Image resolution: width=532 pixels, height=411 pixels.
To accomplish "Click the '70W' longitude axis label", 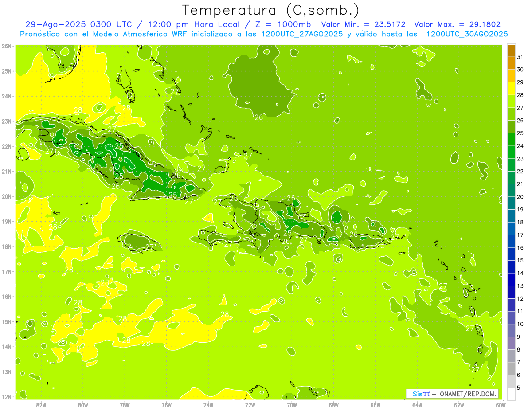I will (x=292, y=405).
